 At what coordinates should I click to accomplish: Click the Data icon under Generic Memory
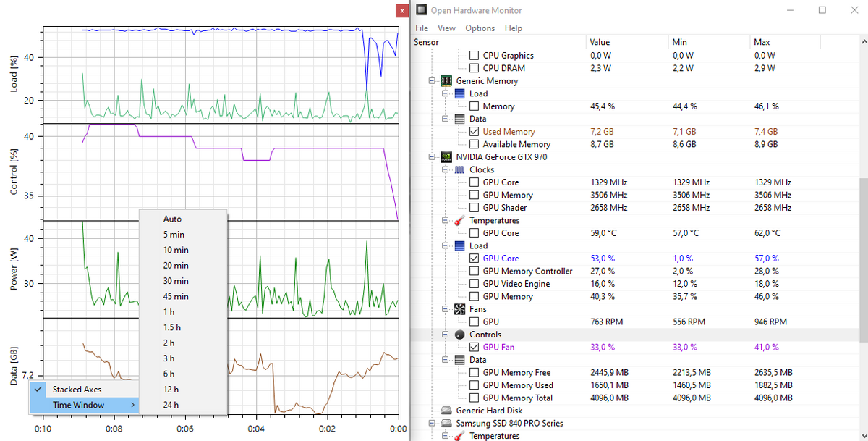(x=459, y=119)
